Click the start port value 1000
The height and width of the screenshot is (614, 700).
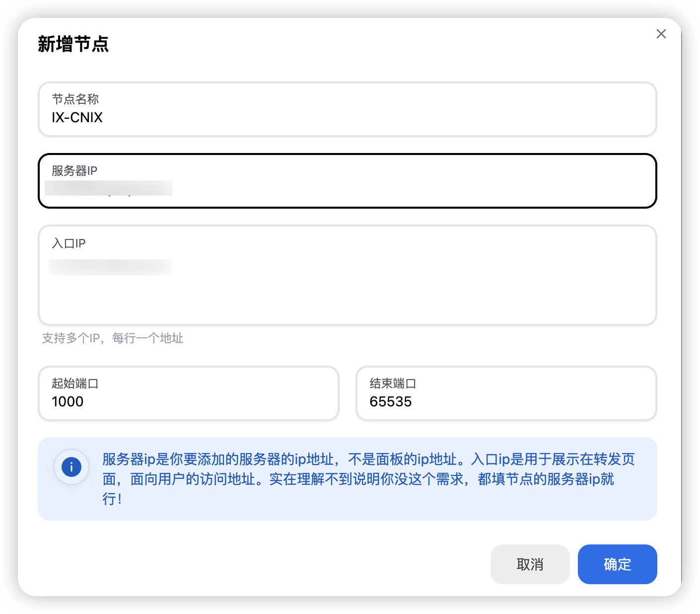[x=68, y=402]
